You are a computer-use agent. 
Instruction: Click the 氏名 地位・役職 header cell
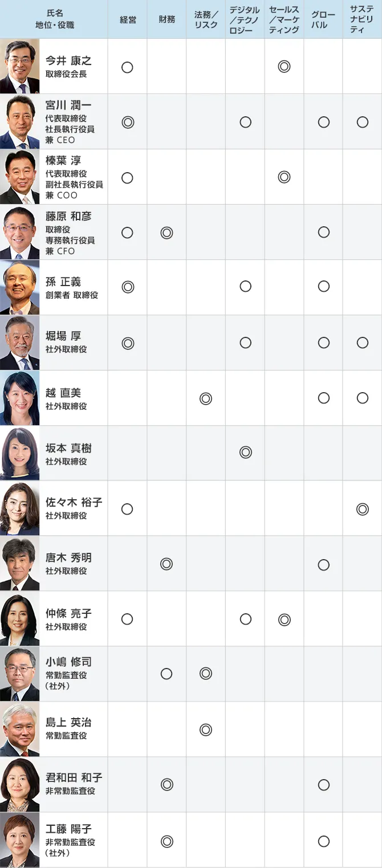pos(55,20)
